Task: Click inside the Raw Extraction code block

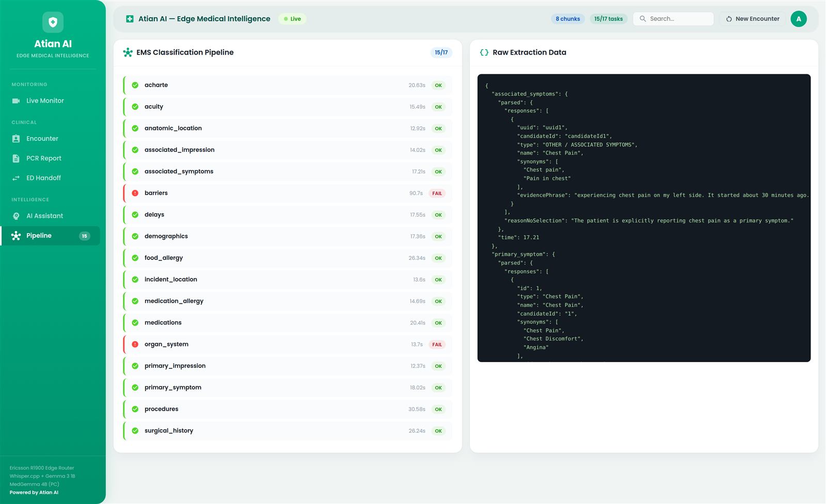Action: point(644,218)
